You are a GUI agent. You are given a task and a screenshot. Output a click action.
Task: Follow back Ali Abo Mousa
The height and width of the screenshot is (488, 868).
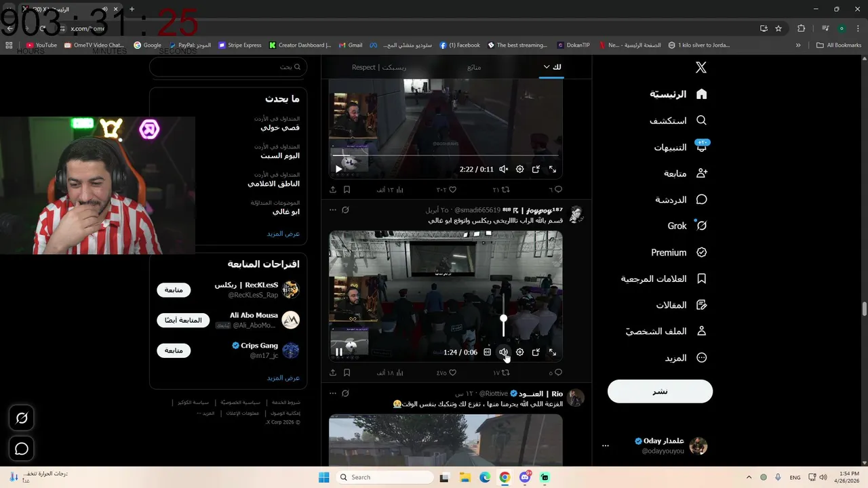point(183,320)
